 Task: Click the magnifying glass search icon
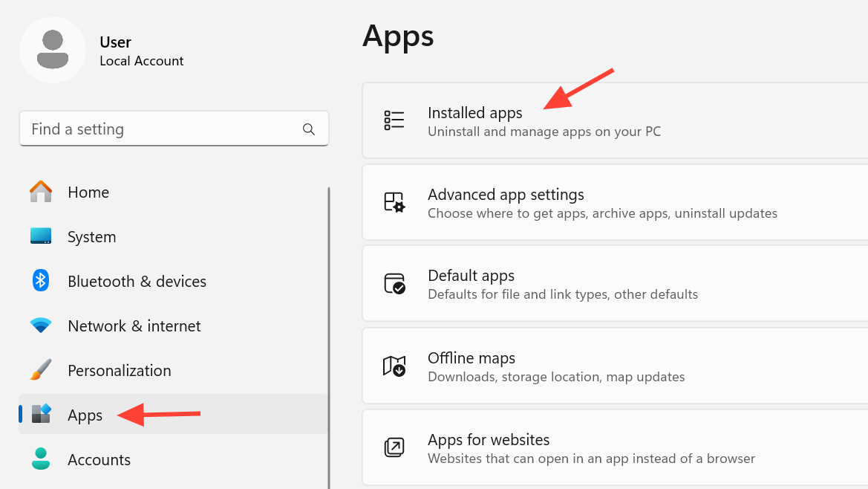[x=309, y=129]
